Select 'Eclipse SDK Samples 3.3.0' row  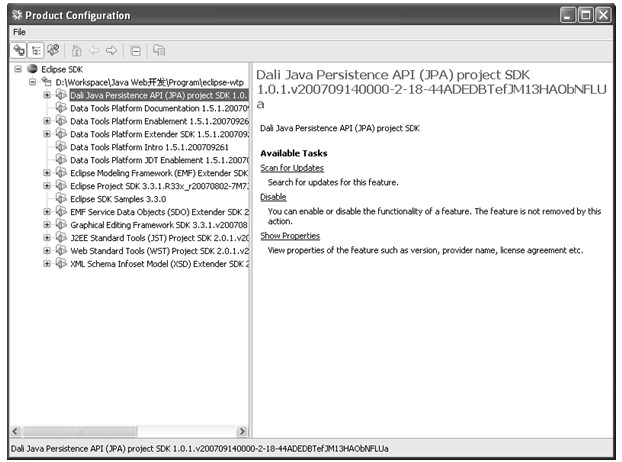point(118,199)
